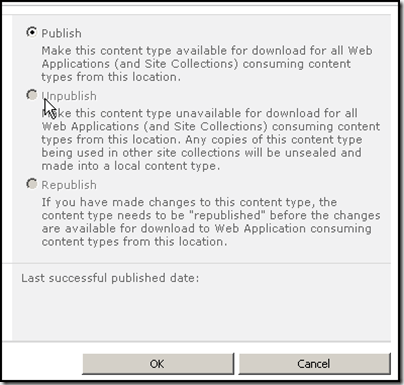This screenshot has height=385, width=404.
Task: Click the line 'content types from this location.' under Republish
Action: (x=134, y=241)
